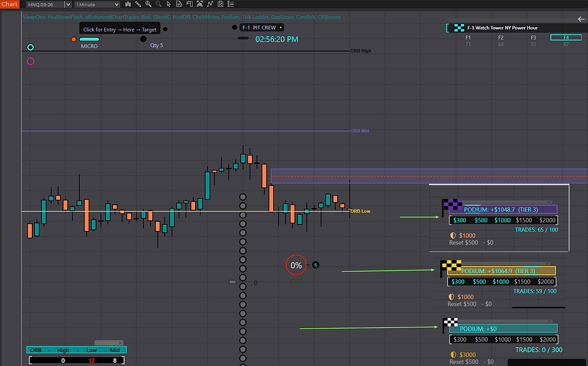Toggle the orange dot beside MICRO
This screenshot has width=588, height=366.
(73, 40)
